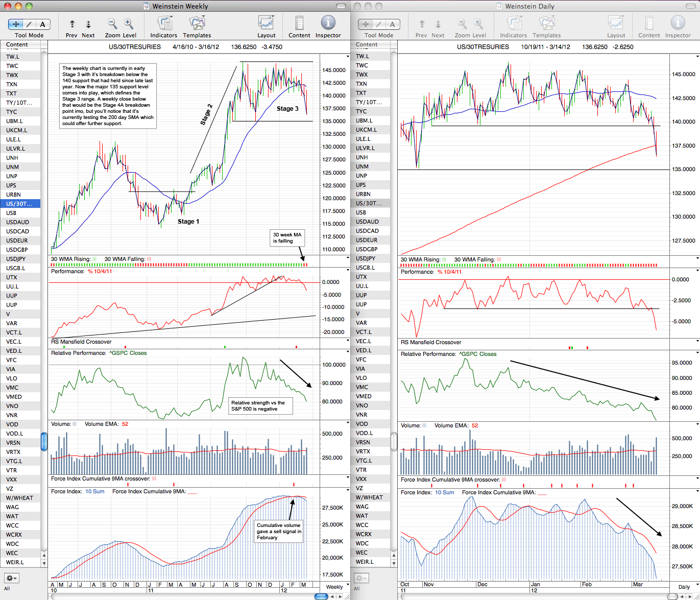Open the Daily period selector at chart bottom
The width and height of the screenshot is (700, 600).
click(684, 587)
